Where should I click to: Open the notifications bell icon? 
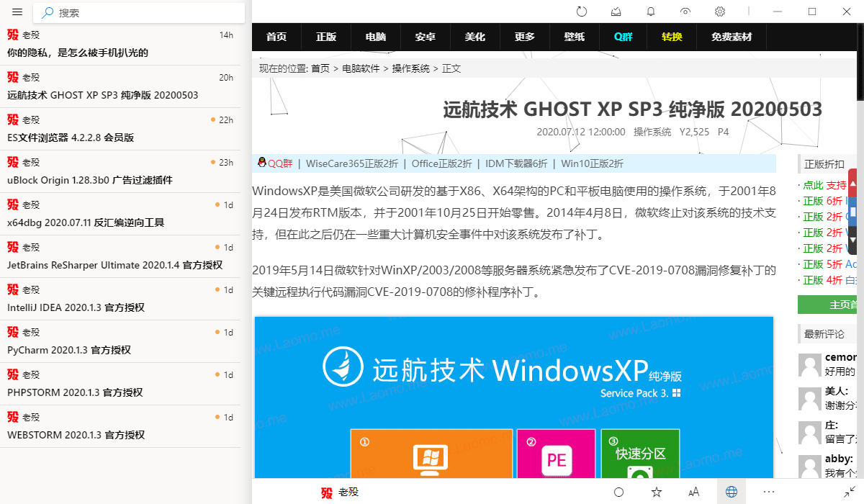[651, 12]
